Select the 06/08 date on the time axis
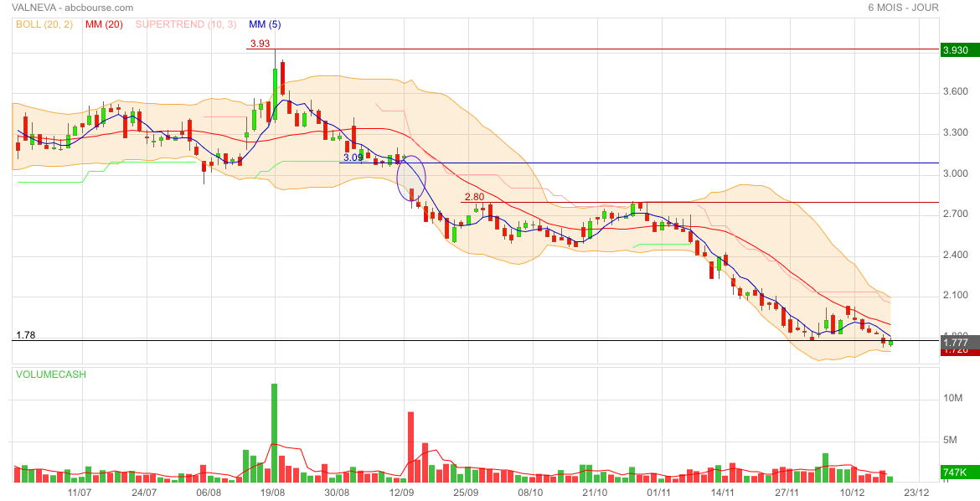The width and height of the screenshot is (980, 501). pyautogui.click(x=209, y=493)
